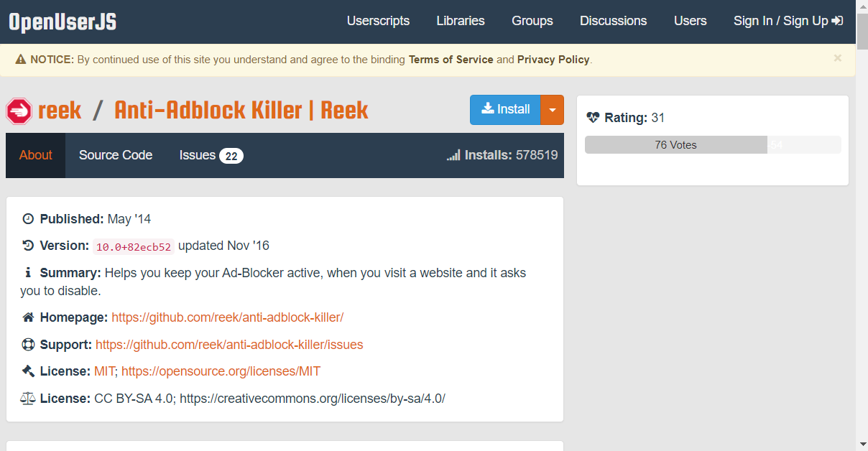Screen dimensions: 868x451
Task: Click the balance scale icon beside CC BY-SA license
Action: (28, 399)
